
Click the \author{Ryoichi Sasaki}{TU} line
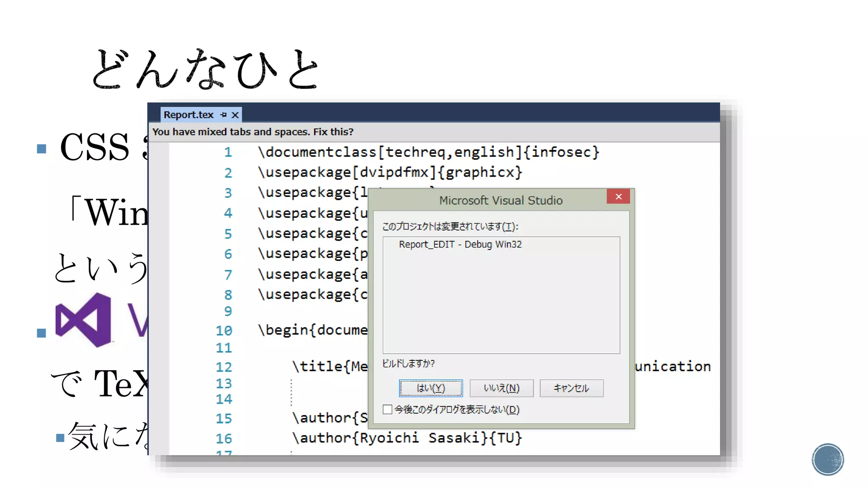click(x=407, y=438)
